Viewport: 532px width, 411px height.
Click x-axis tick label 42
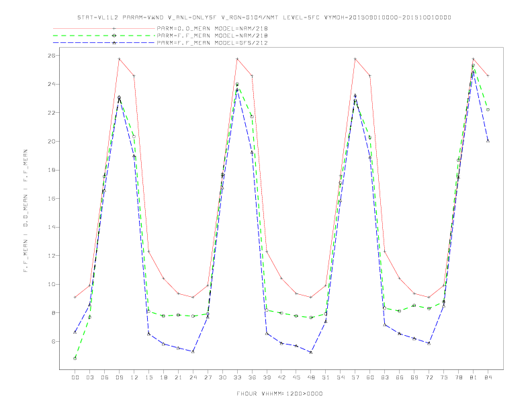coord(281,377)
